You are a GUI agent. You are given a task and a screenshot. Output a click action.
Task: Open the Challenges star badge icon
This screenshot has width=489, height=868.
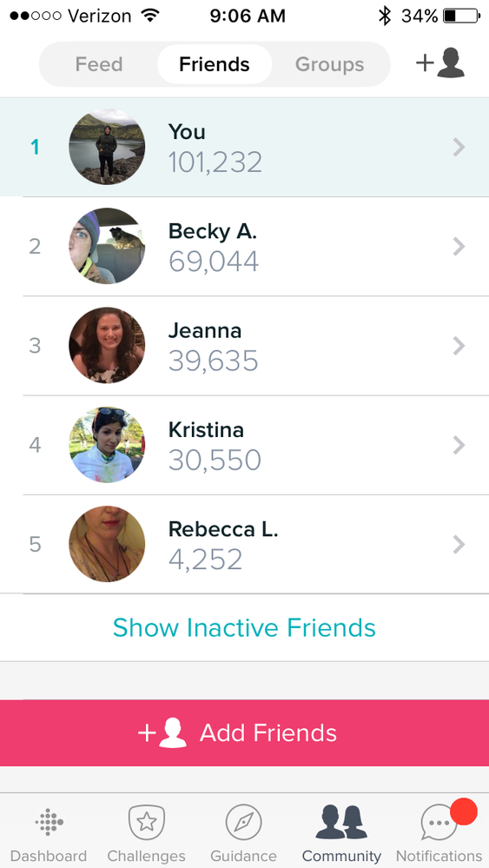pyautogui.click(x=146, y=823)
